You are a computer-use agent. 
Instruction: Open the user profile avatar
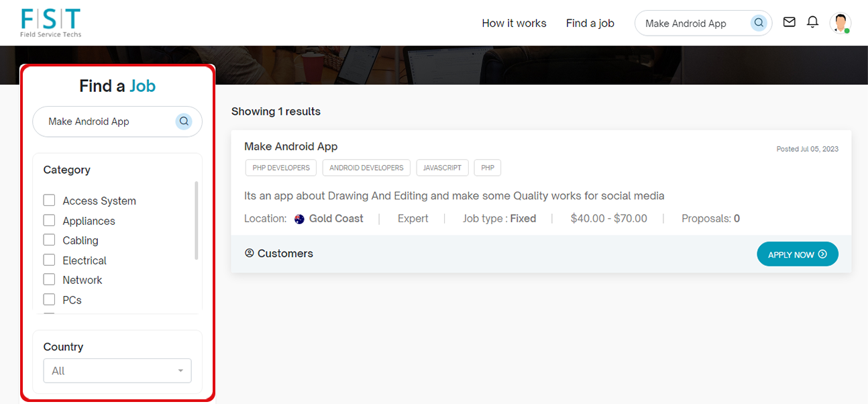pyautogui.click(x=840, y=23)
